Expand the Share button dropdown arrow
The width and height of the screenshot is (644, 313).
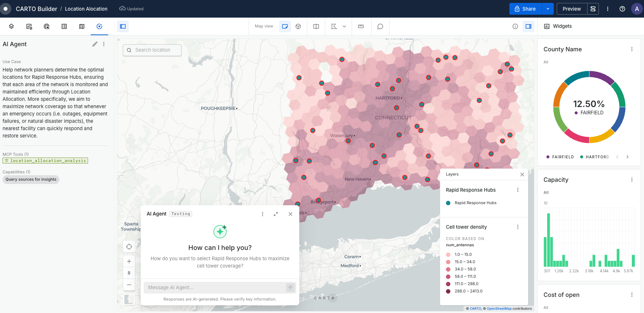pyautogui.click(x=548, y=9)
